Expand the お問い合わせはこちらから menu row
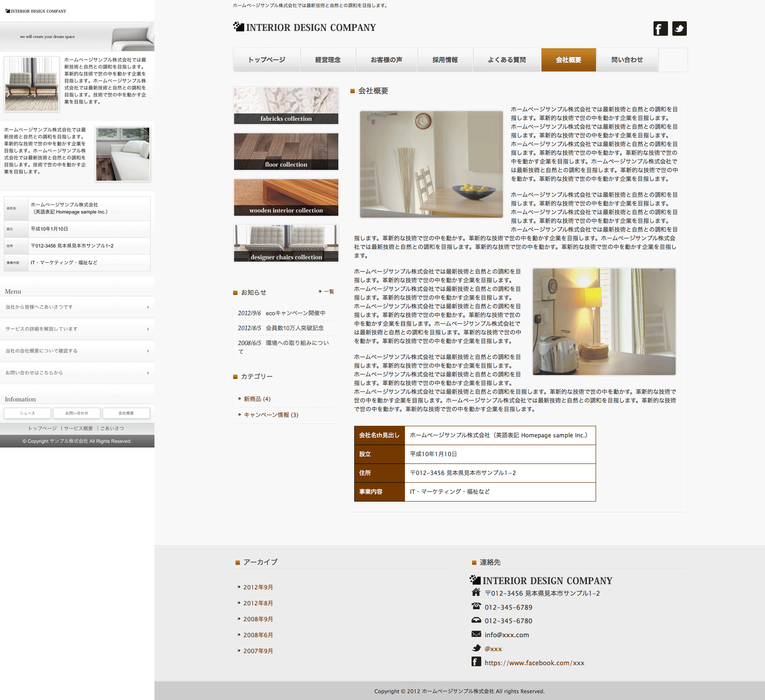Image resolution: width=765 pixels, height=700 pixels. click(77, 373)
